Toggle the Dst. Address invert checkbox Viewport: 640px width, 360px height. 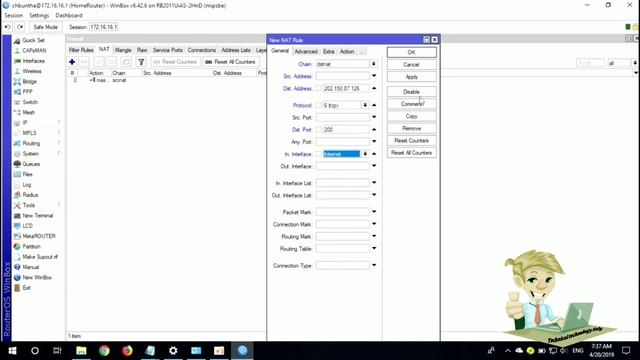click(319, 89)
